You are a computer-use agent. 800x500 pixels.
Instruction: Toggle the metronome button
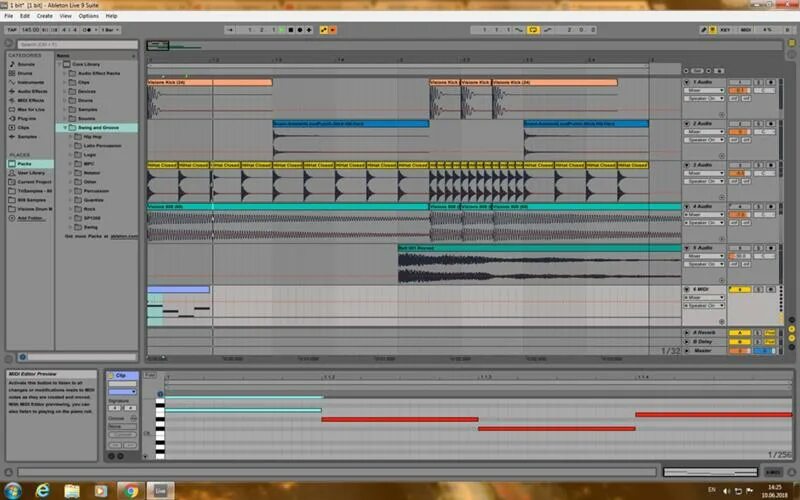tap(87, 30)
